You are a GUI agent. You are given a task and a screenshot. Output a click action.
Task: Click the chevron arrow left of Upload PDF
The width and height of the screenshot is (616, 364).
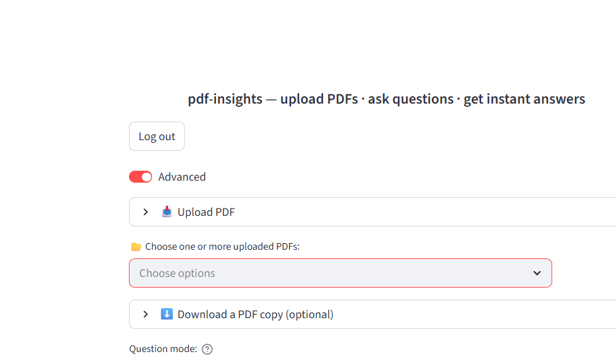point(146,212)
